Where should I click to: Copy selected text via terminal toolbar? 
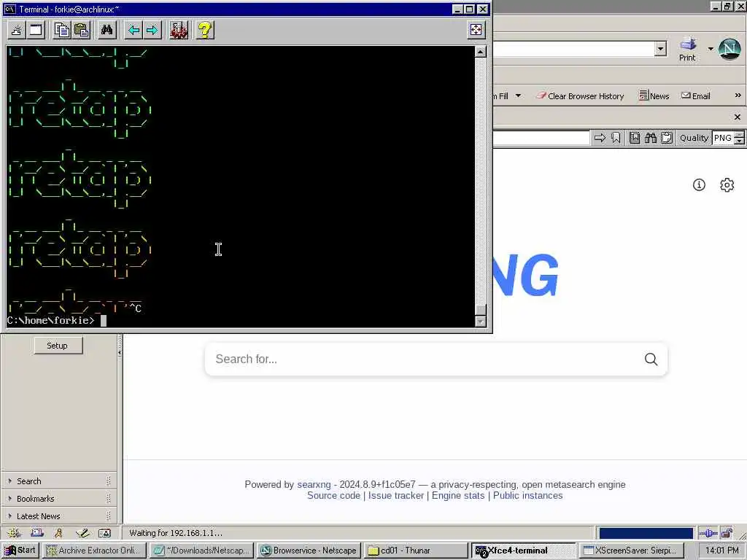[61, 31]
